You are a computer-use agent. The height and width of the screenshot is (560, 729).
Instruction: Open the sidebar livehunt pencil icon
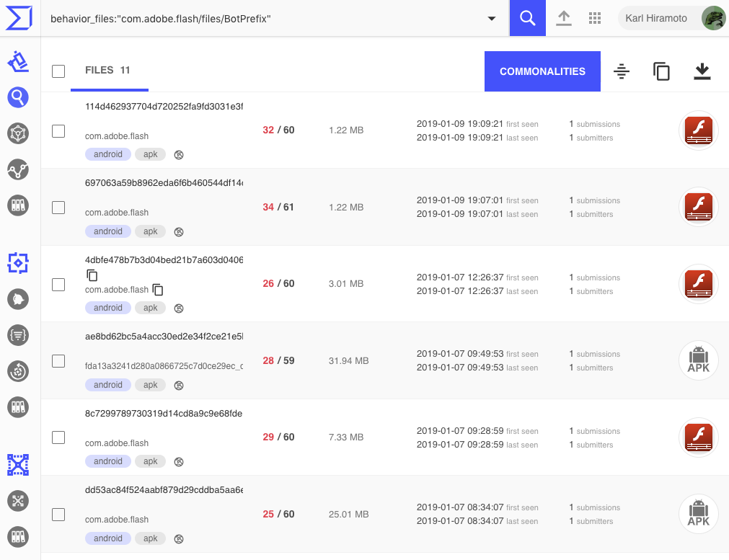pyautogui.click(x=18, y=61)
